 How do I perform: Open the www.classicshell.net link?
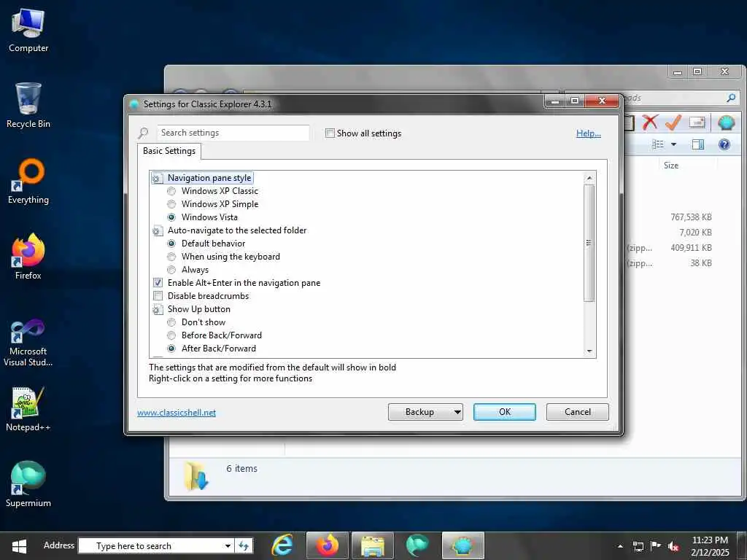(177, 413)
